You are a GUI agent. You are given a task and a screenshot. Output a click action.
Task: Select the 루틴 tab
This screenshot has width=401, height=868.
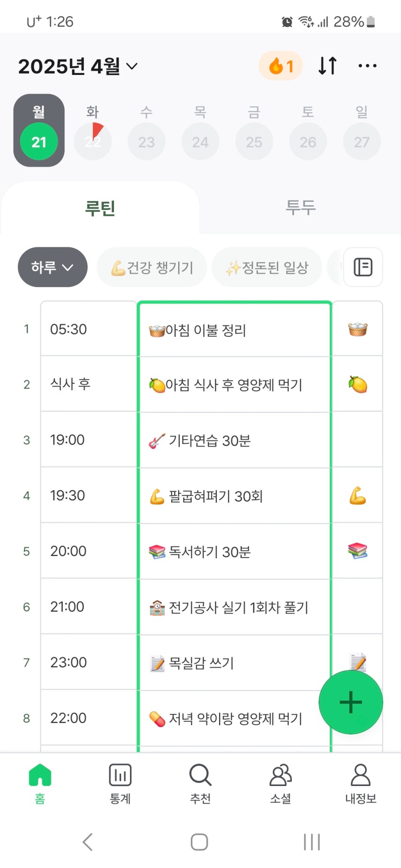pos(100,208)
